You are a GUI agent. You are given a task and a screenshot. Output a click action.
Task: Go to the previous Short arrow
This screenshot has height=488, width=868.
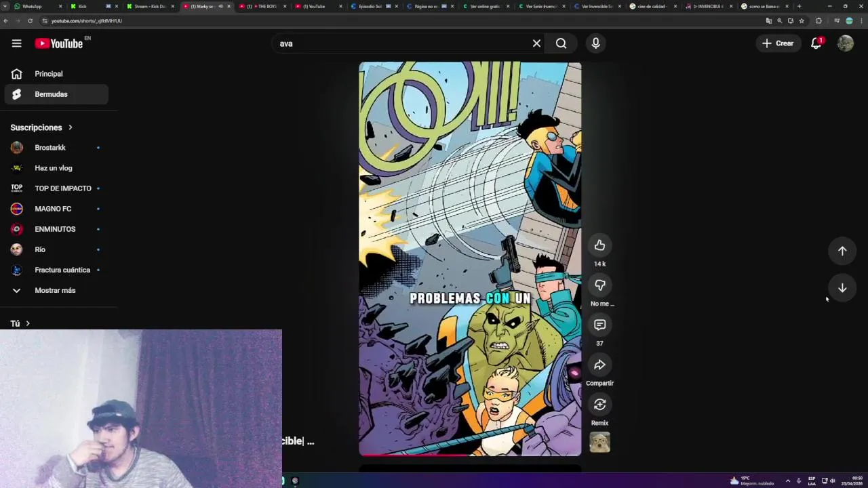pos(842,251)
